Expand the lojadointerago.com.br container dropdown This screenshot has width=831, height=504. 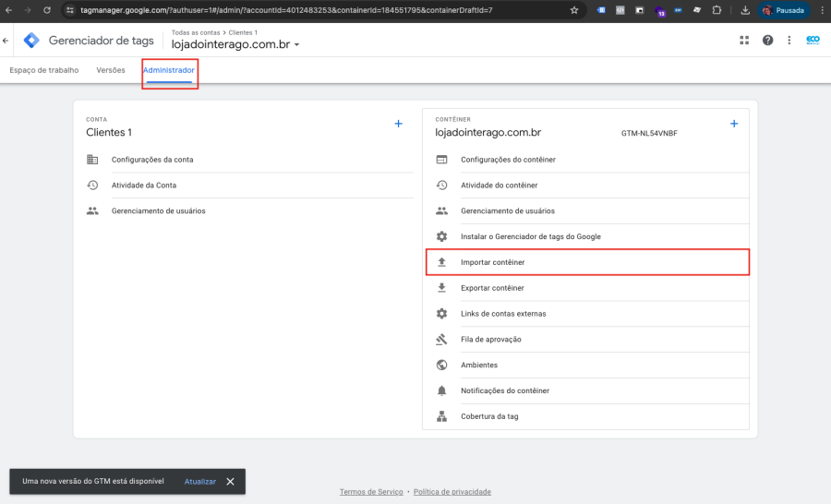pos(296,44)
